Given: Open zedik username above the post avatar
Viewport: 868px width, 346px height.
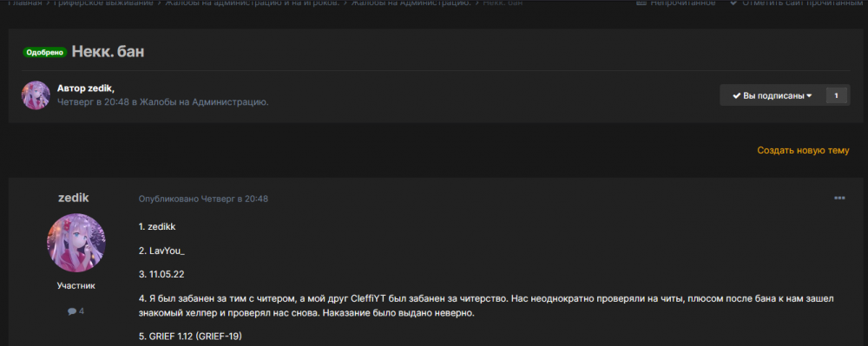Looking at the screenshot, I should coord(74,198).
